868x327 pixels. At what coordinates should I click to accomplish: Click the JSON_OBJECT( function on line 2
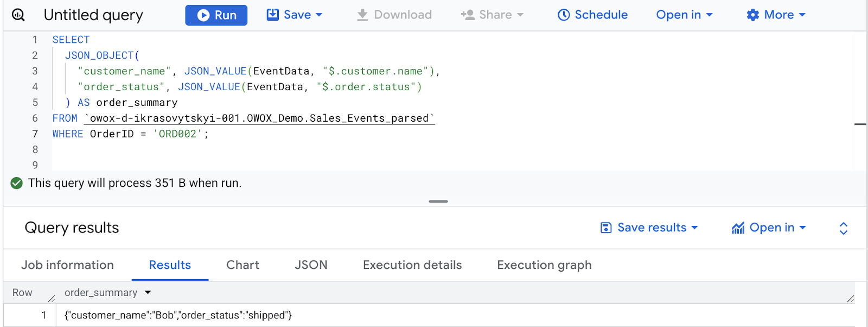click(102, 55)
